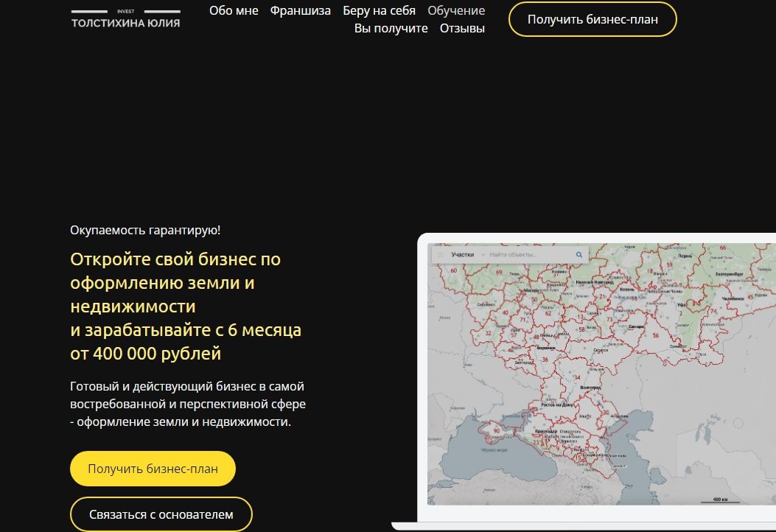Click the yellow Получить бизнес-план button
This screenshot has height=532, width=776.
point(153,469)
